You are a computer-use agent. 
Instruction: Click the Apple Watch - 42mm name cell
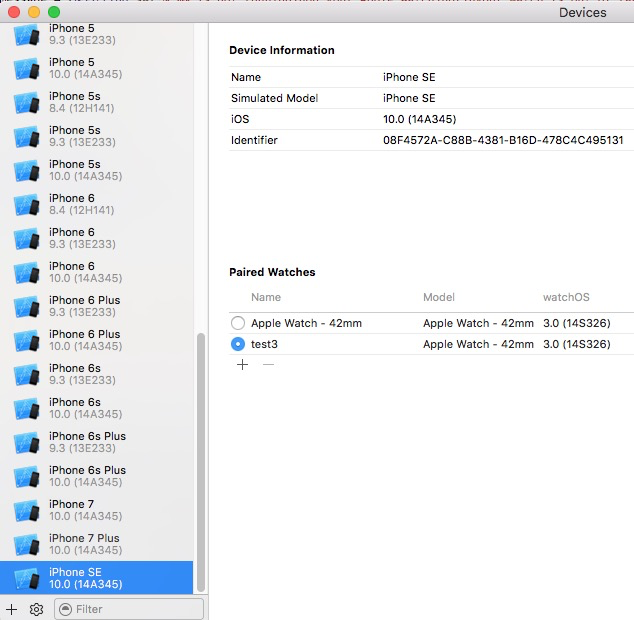[x=306, y=323]
